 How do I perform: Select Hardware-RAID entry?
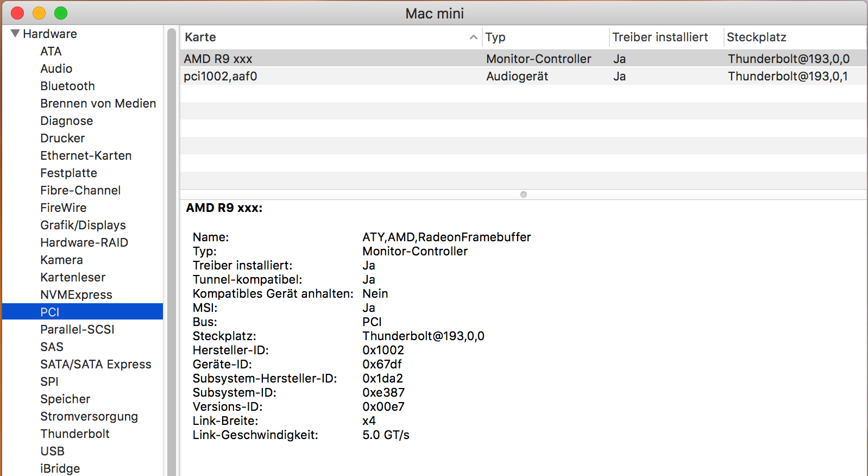tap(84, 242)
